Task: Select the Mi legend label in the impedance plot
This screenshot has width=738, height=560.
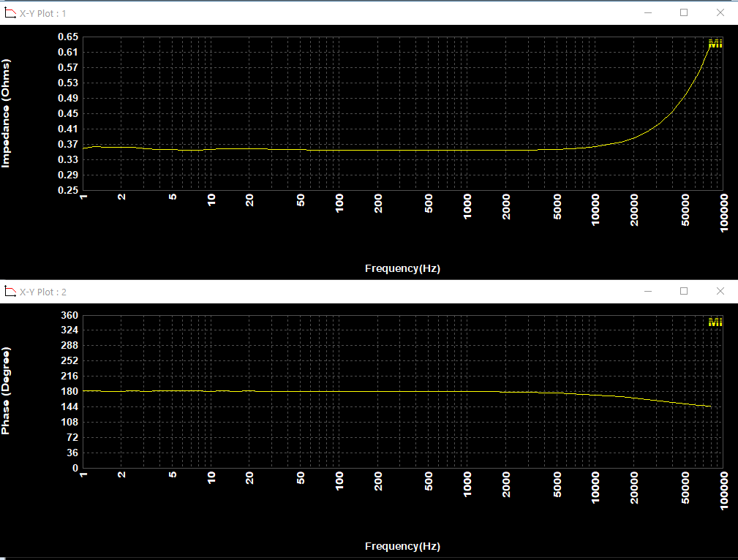Action: click(715, 42)
